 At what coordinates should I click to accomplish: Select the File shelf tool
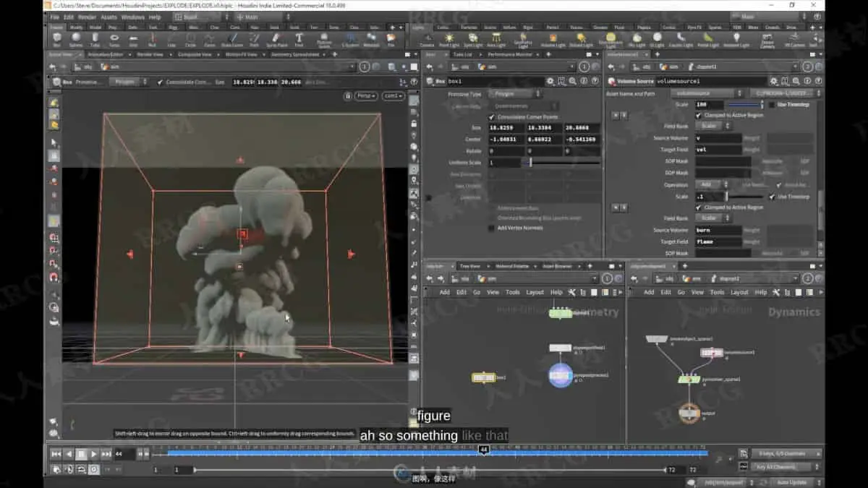(x=391, y=39)
